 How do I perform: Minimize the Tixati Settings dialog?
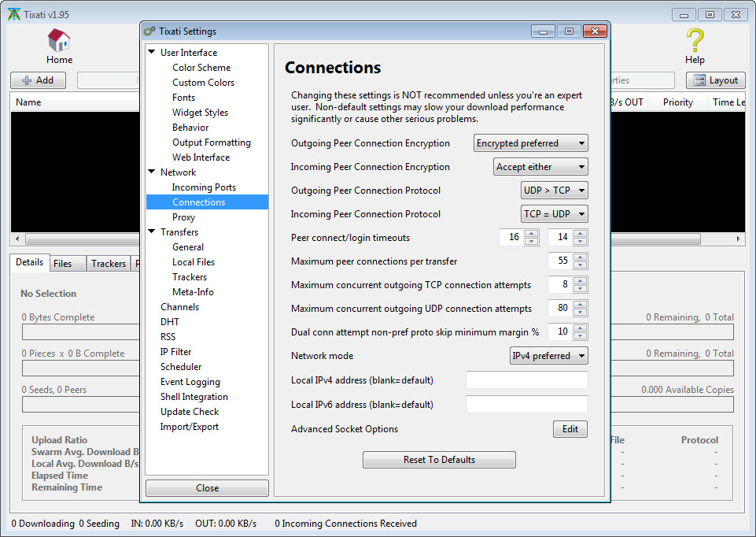[x=543, y=31]
